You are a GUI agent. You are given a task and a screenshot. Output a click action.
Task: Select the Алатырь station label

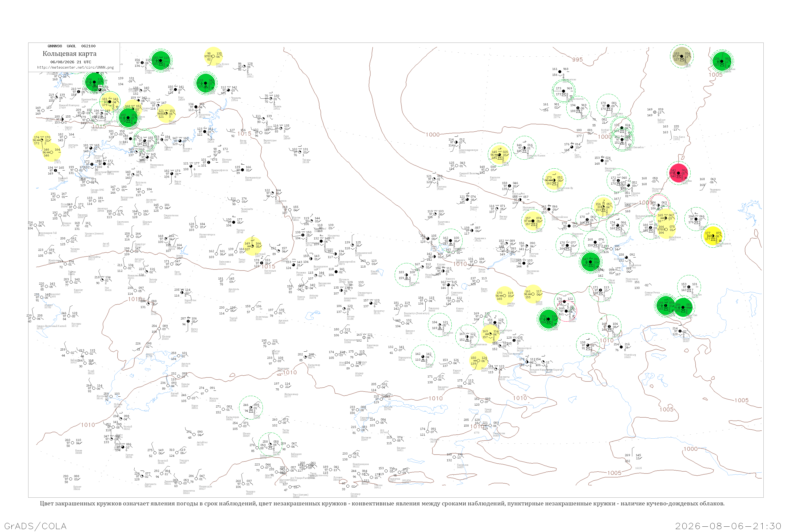[73, 145]
